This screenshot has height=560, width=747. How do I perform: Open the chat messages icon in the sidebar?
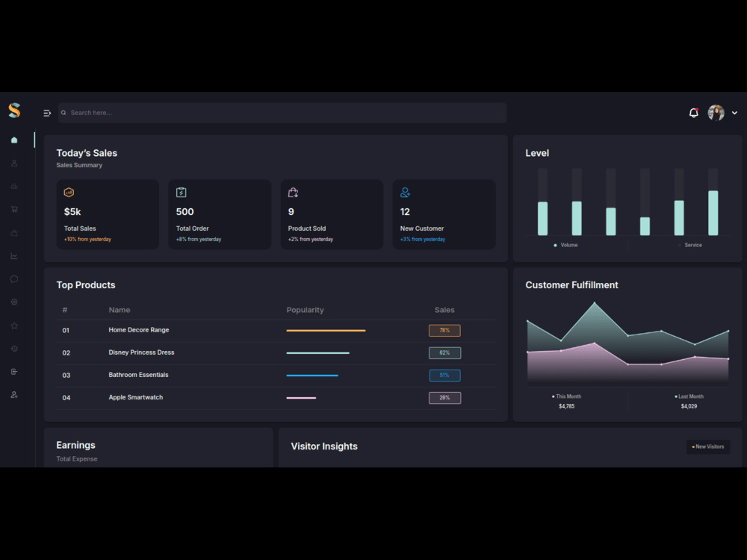13,278
